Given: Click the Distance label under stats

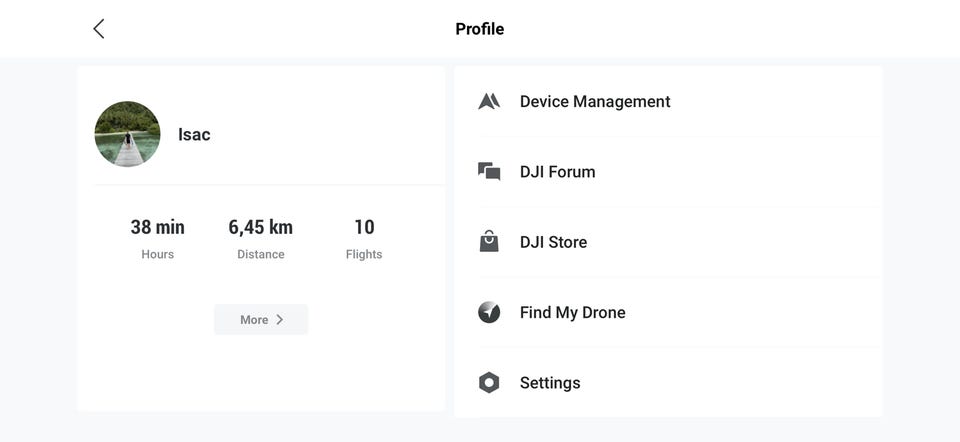Looking at the screenshot, I should click(x=261, y=254).
